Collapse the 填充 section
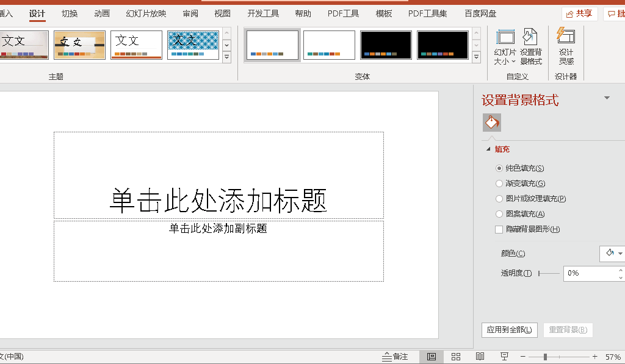The width and height of the screenshot is (625, 364). coord(488,148)
